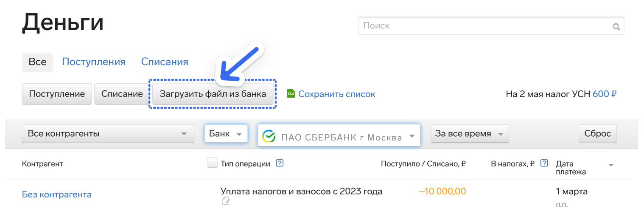Click the Сброс button
644x214 pixels.
pyautogui.click(x=597, y=134)
